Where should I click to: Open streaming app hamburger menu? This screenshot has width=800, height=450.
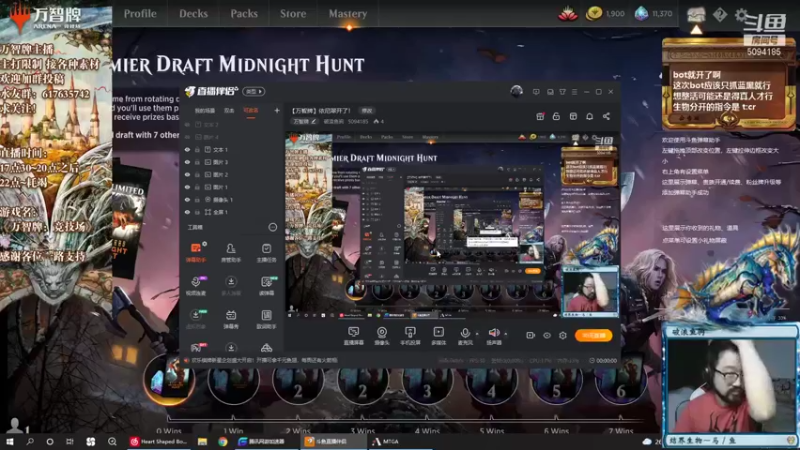pyautogui.click(x=574, y=92)
